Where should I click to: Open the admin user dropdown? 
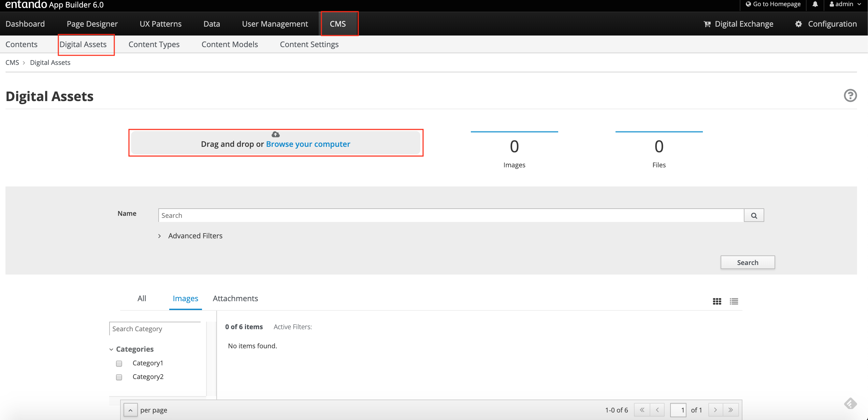(x=845, y=4)
